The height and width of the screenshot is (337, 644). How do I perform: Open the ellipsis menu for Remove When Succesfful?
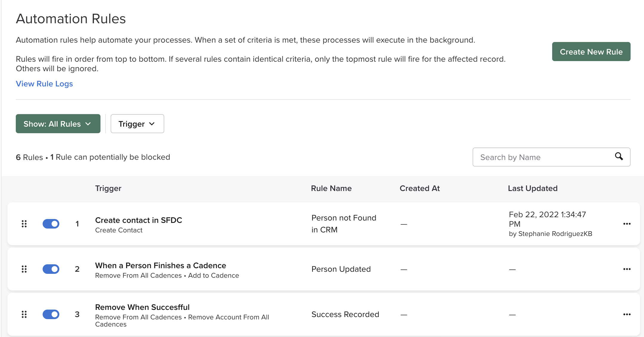coord(627,314)
